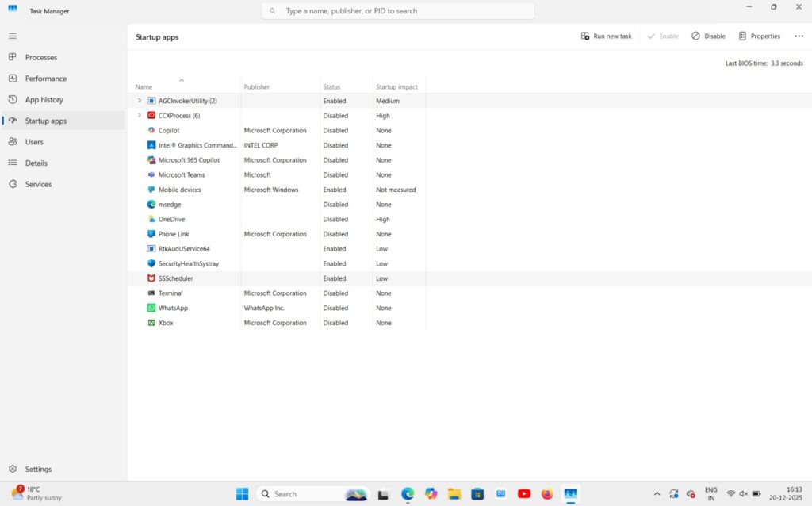Open the See more ellipsis menu
Image resolution: width=812 pixels, height=506 pixels.
pos(799,36)
